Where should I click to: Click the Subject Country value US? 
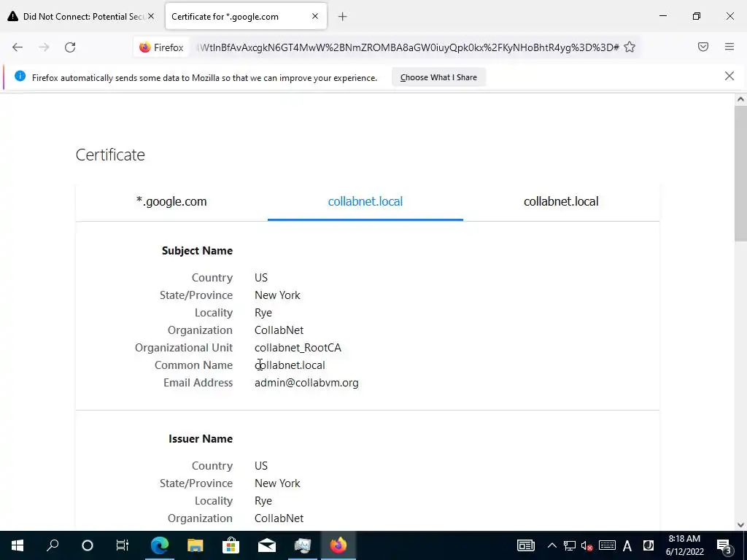pyautogui.click(x=261, y=278)
